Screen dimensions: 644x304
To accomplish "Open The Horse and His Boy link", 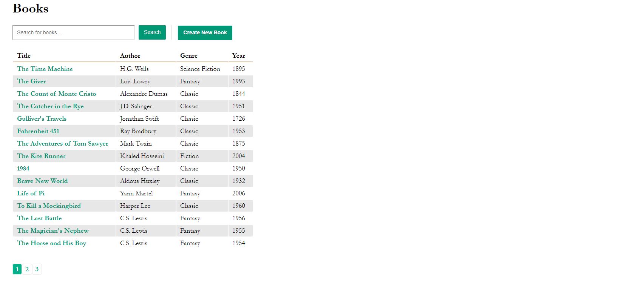I will 51,243.
